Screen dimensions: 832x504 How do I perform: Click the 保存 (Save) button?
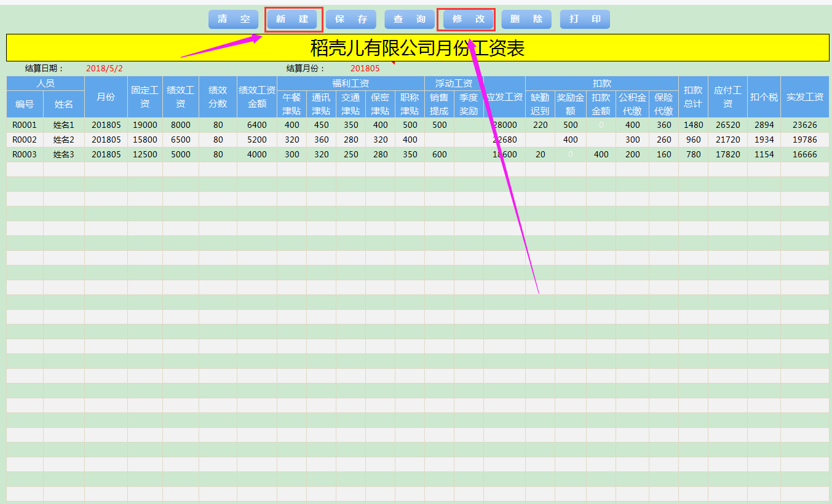tap(351, 19)
